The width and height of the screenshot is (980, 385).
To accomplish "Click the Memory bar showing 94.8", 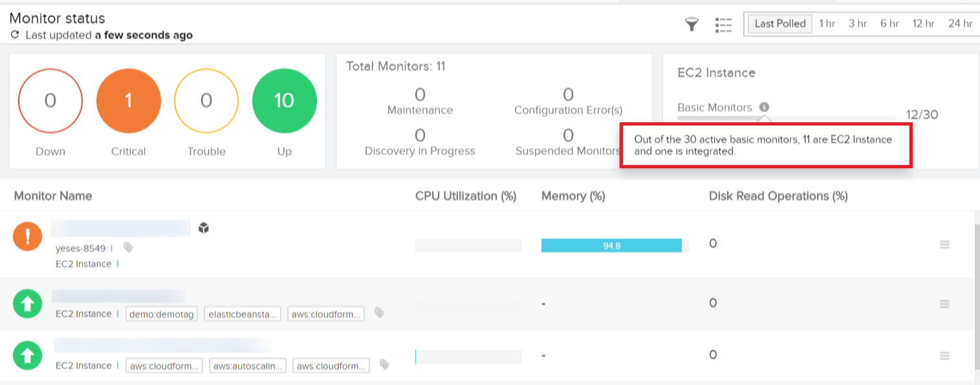I will (x=611, y=245).
